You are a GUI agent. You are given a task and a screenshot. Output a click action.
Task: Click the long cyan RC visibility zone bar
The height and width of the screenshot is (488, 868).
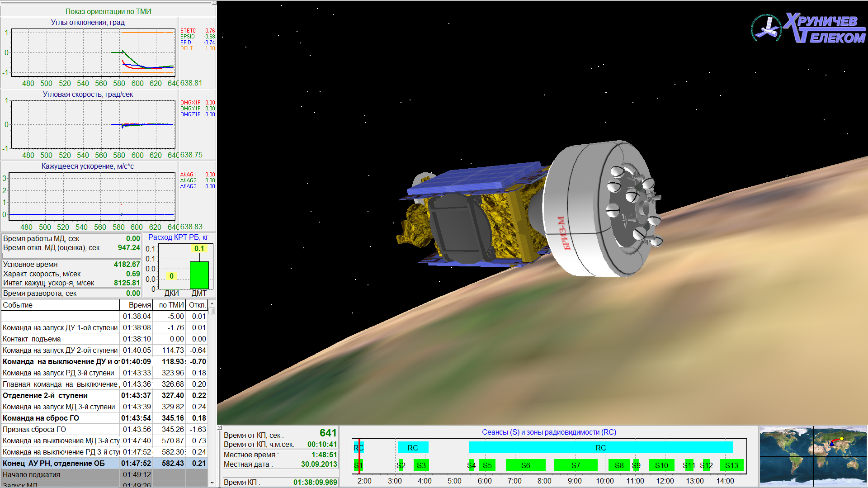coord(601,448)
